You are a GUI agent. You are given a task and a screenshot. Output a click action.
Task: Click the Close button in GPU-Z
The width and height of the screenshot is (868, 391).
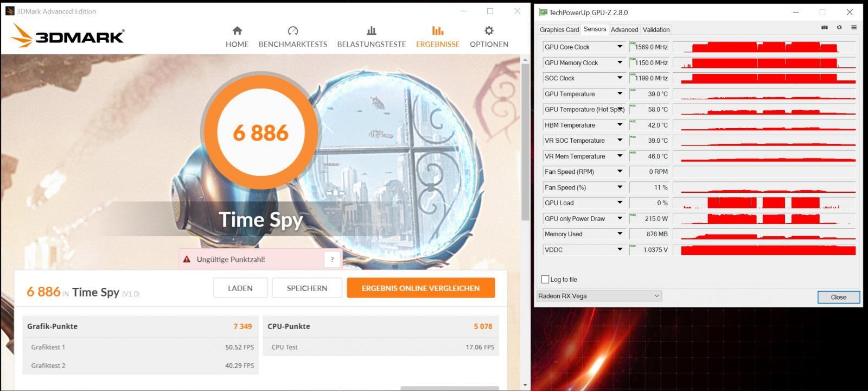pyautogui.click(x=839, y=297)
